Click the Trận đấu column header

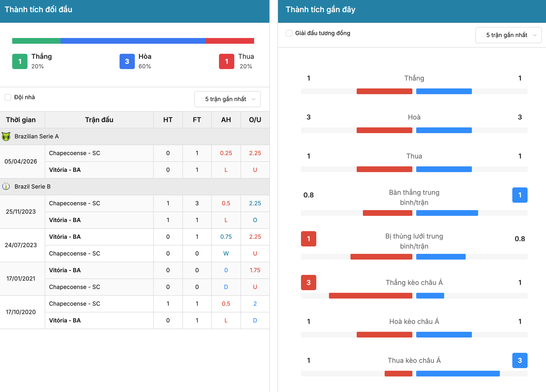(x=99, y=120)
